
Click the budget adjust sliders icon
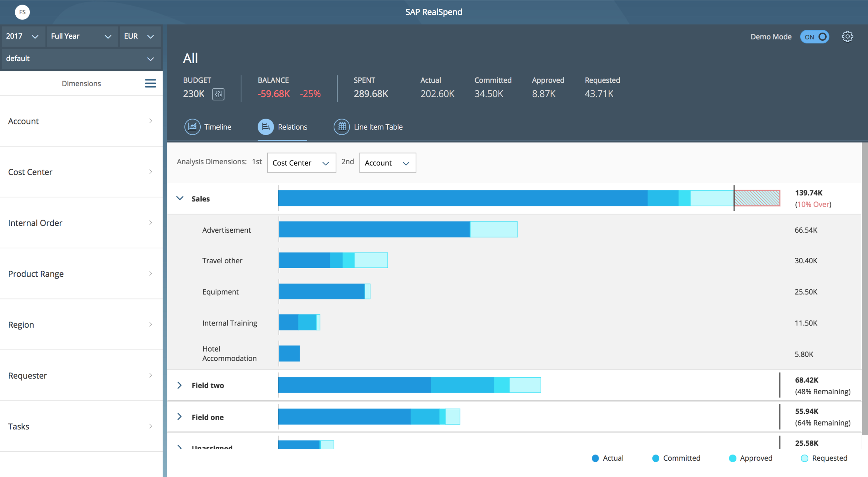tap(218, 94)
